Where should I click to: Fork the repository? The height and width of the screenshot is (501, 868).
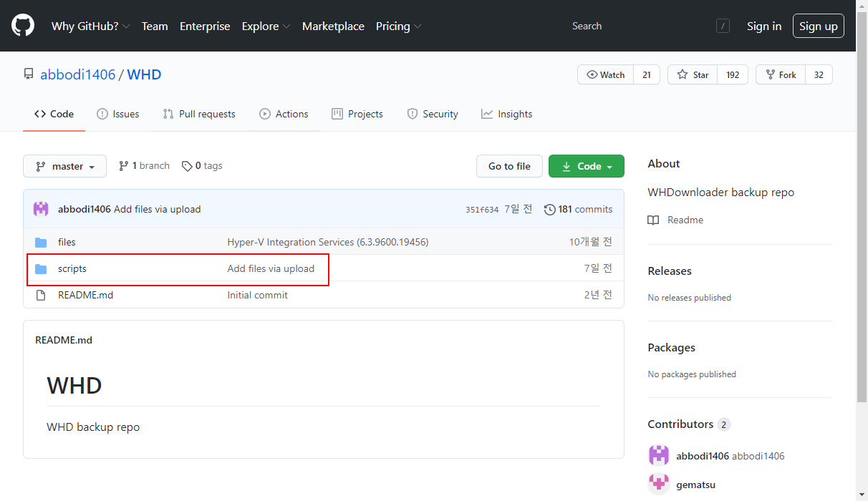pyautogui.click(x=781, y=74)
